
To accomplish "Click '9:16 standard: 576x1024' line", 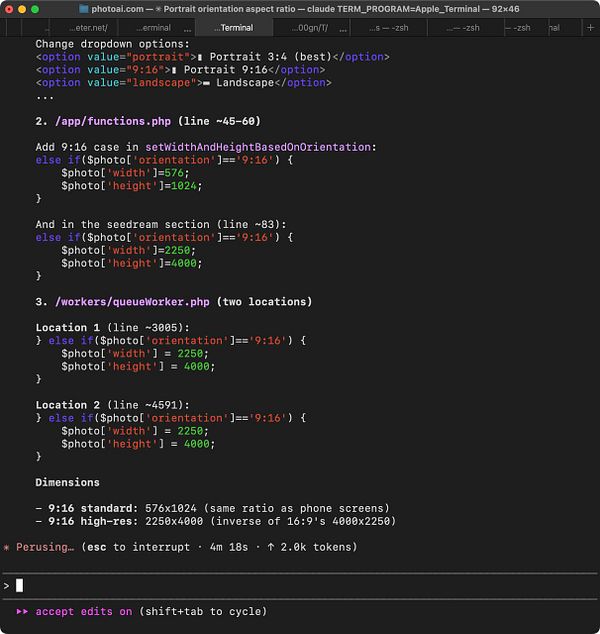I will point(213,508).
